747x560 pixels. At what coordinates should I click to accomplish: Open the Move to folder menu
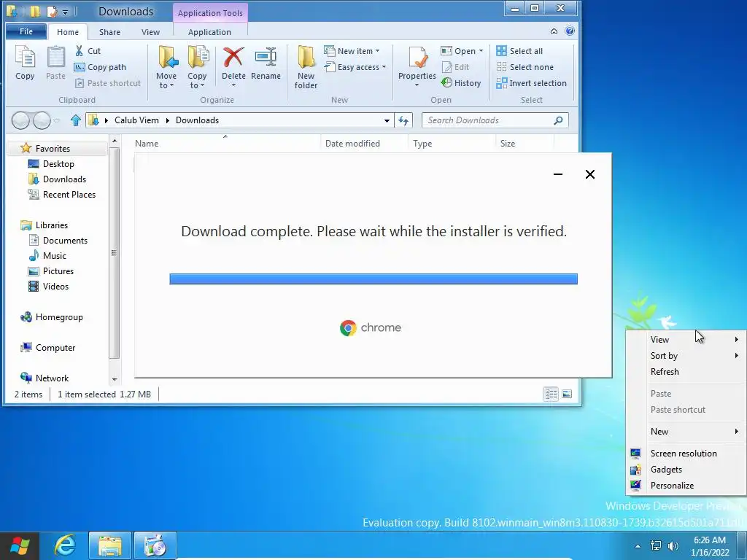click(x=166, y=67)
